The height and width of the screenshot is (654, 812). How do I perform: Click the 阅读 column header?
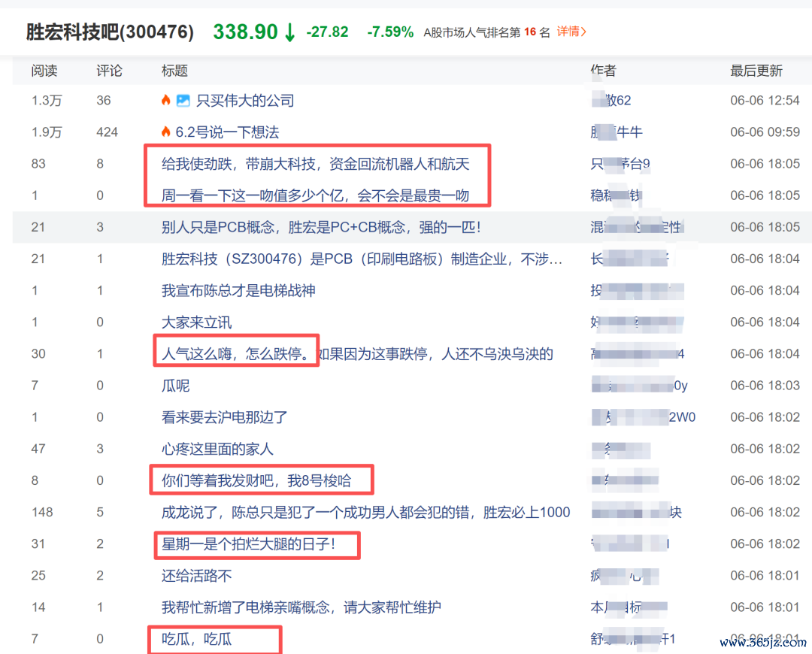44,71
